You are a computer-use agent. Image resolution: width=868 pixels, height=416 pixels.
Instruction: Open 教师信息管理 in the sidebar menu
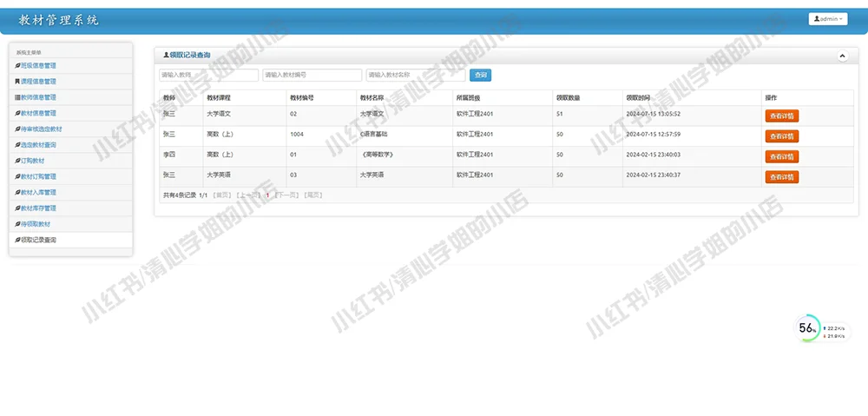71,97
